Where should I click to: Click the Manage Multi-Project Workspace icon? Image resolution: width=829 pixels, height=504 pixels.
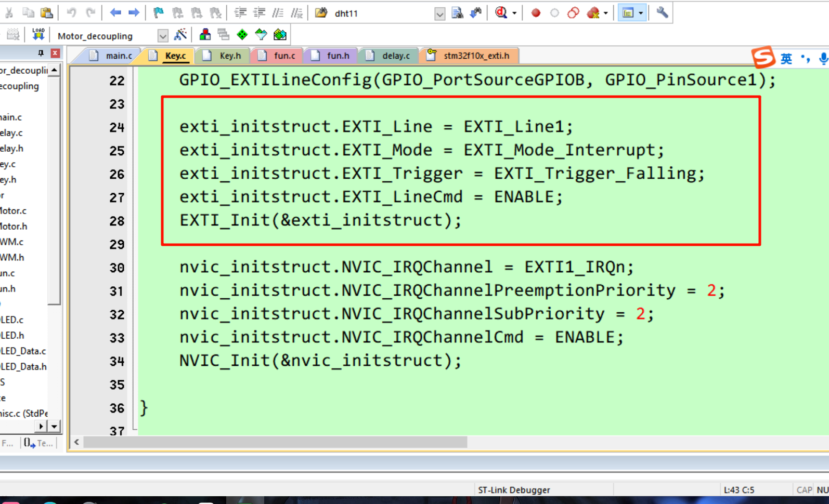click(x=224, y=35)
